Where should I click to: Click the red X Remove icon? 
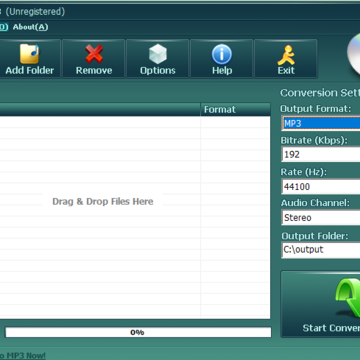[94, 54]
